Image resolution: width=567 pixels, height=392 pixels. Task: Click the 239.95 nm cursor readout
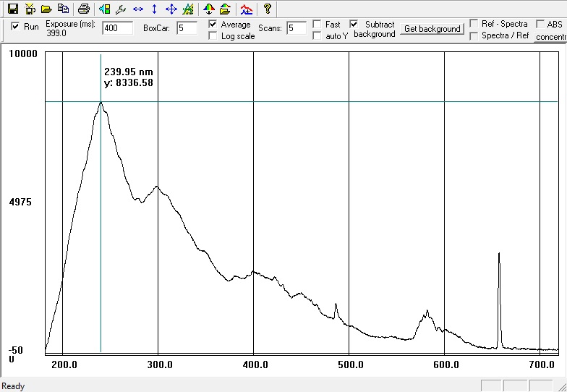(129, 72)
